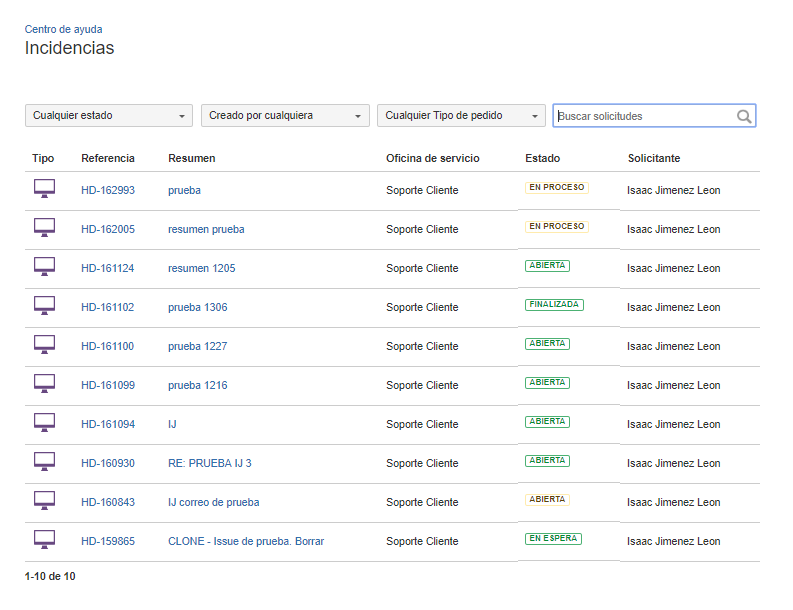Click Isaac Jimenez Leon in HD-162993 row

[x=674, y=190]
